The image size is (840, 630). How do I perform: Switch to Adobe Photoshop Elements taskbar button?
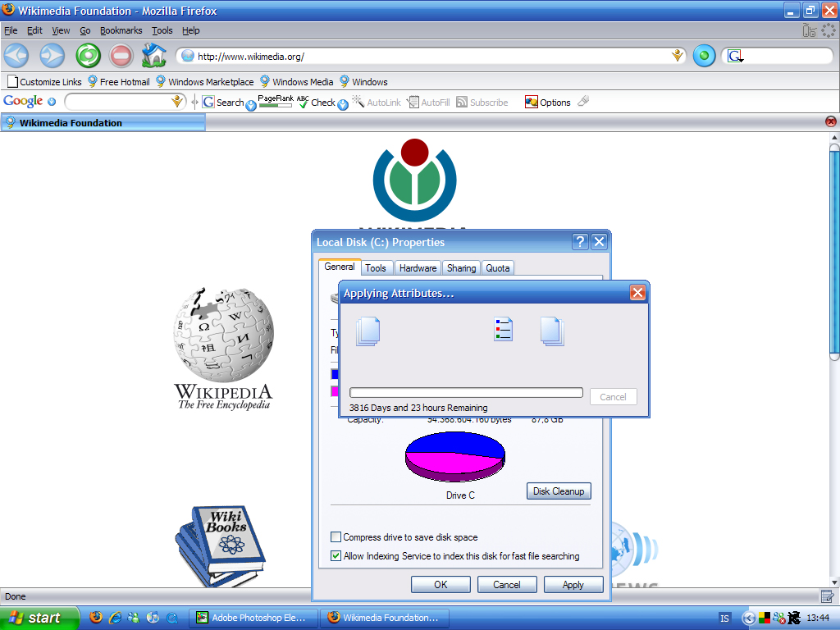(253, 618)
